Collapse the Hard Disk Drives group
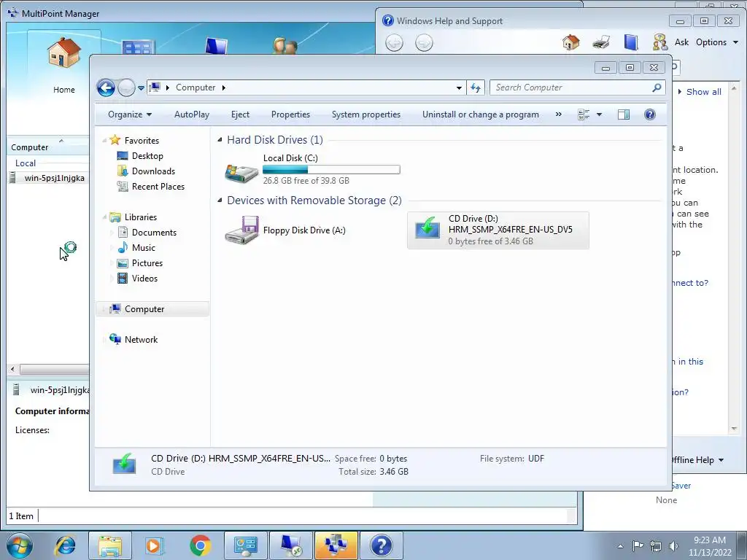 click(x=220, y=140)
